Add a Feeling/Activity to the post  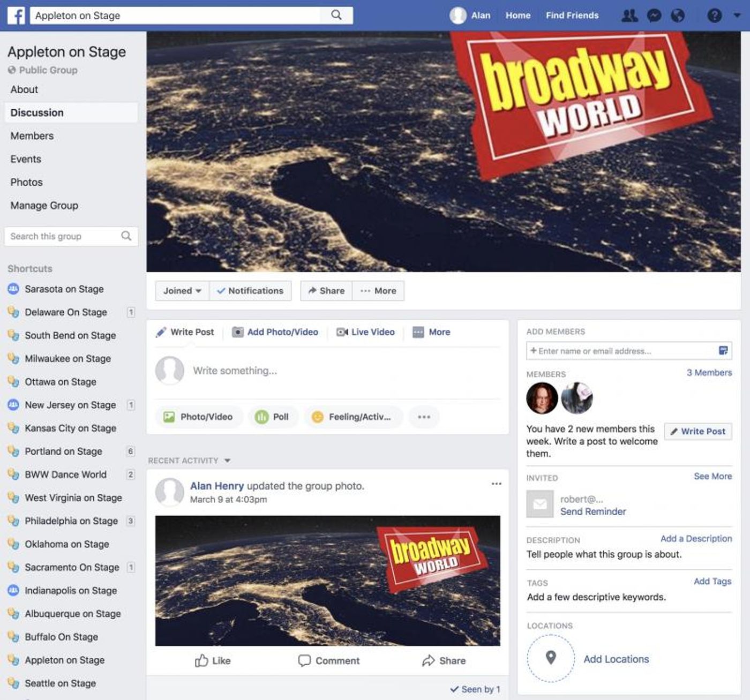pyautogui.click(x=352, y=417)
